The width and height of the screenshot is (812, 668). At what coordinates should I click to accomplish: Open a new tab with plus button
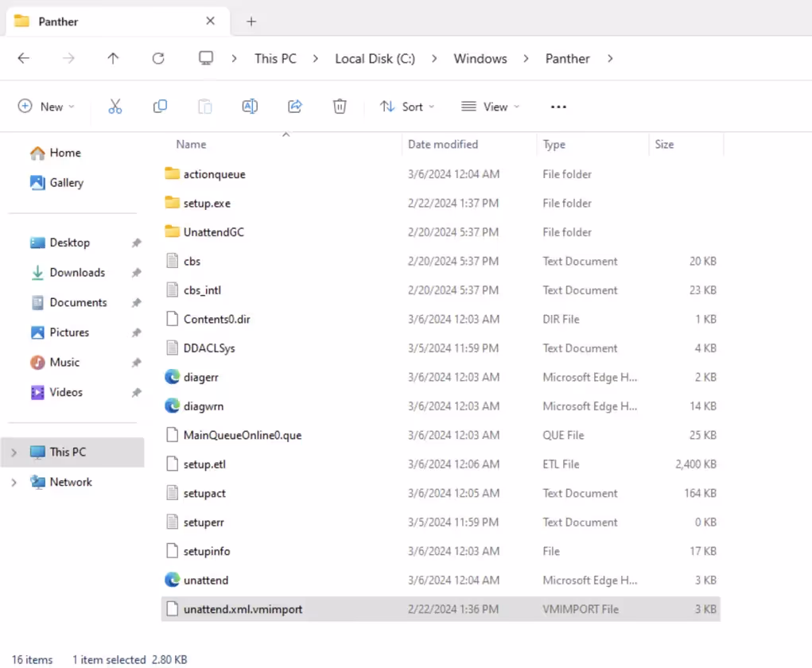251,21
